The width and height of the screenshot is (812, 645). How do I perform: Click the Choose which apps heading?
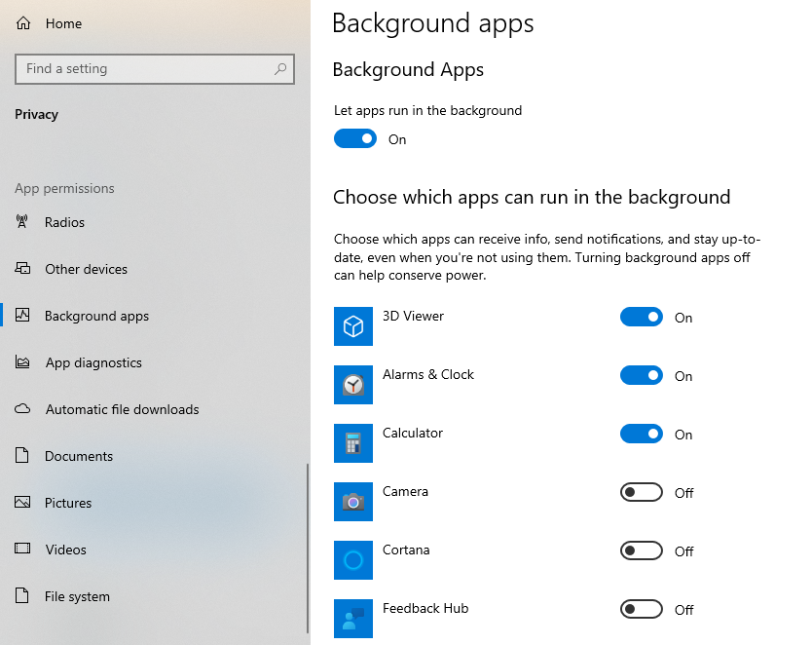point(532,198)
